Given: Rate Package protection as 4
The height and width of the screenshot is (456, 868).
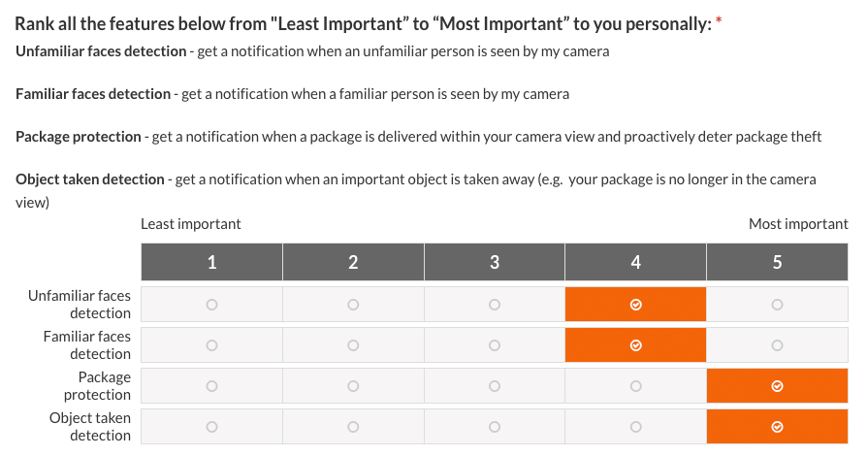Looking at the screenshot, I should [635, 385].
